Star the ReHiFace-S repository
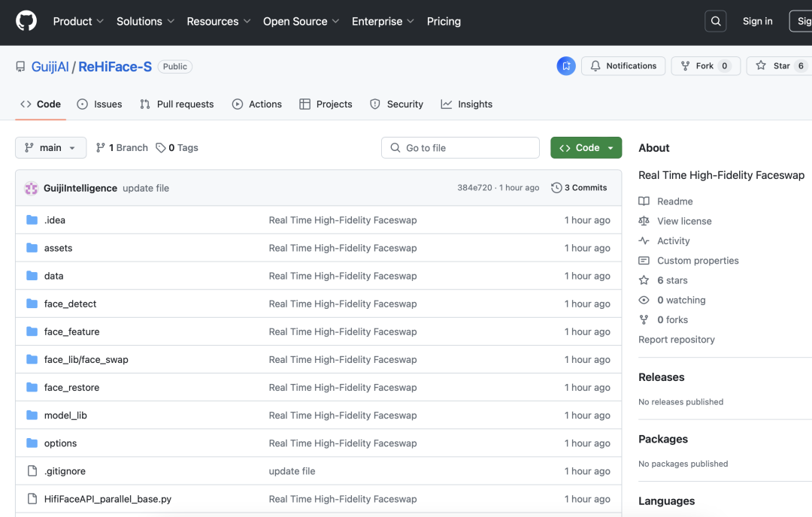The image size is (812, 517). tap(780, 65)
